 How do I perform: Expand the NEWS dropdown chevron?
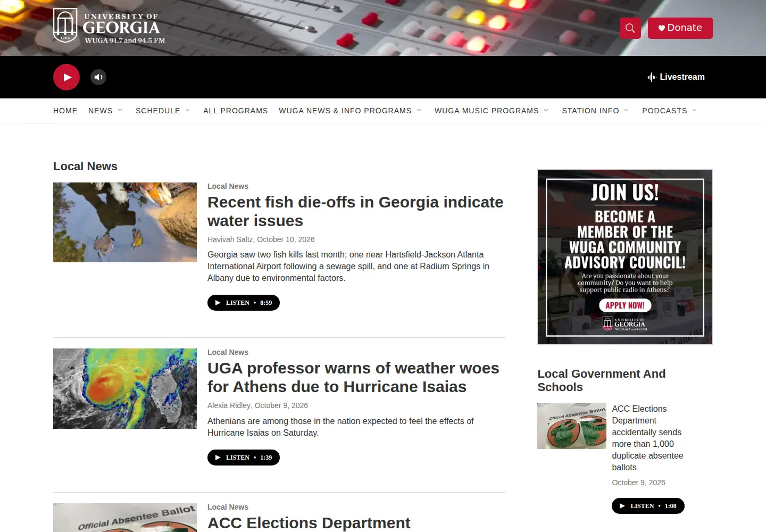[x=120, y=110]
